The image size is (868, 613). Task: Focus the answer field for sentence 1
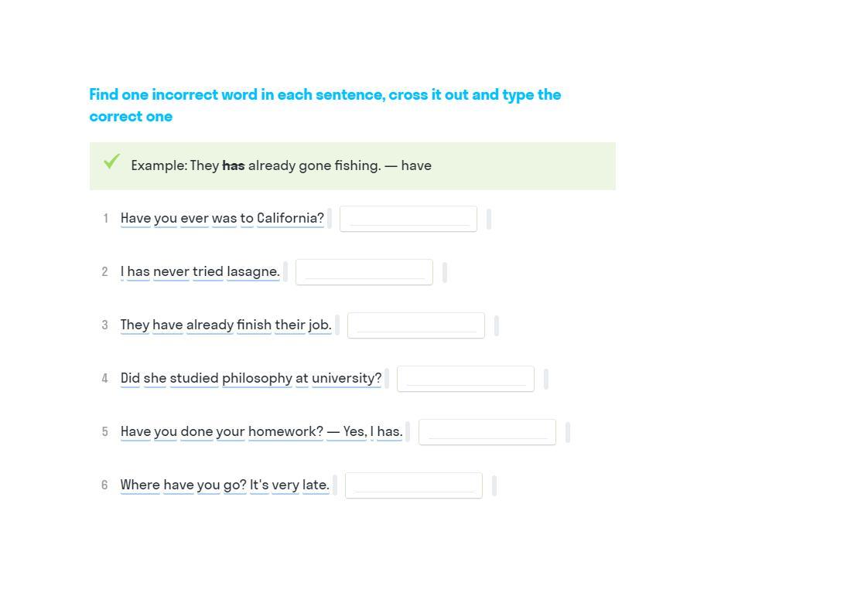pos(408,219)
